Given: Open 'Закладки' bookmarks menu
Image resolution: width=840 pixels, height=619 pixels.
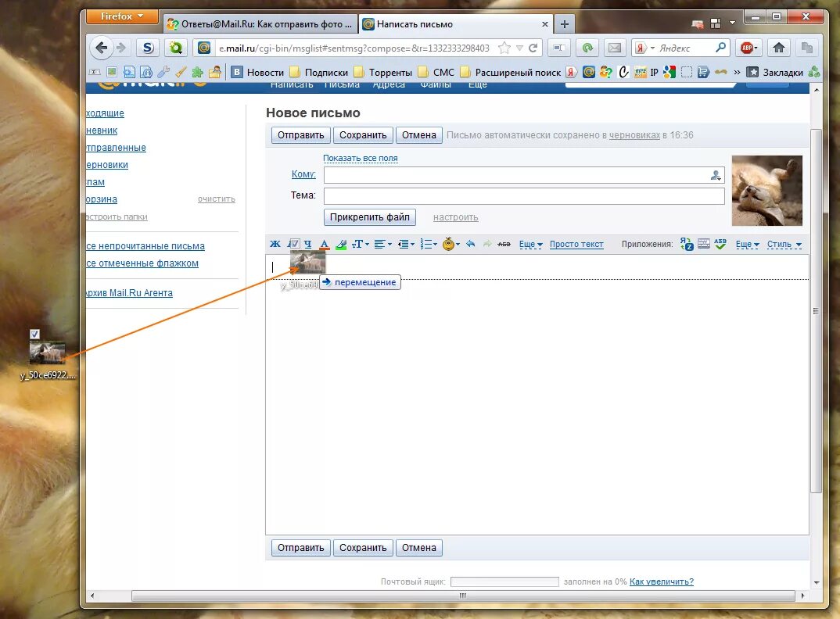Looking at the screenshot, I should pos(775,72).
